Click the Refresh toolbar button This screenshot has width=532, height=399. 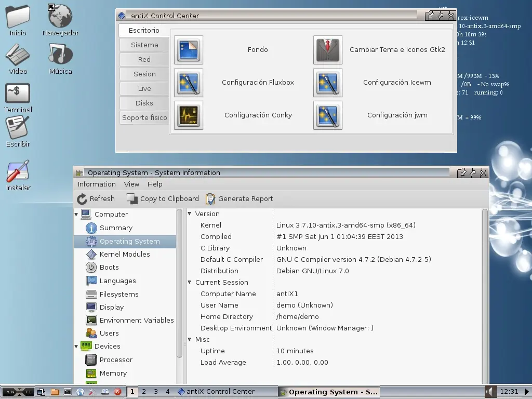pyautogui.click(x=96, y=199)
